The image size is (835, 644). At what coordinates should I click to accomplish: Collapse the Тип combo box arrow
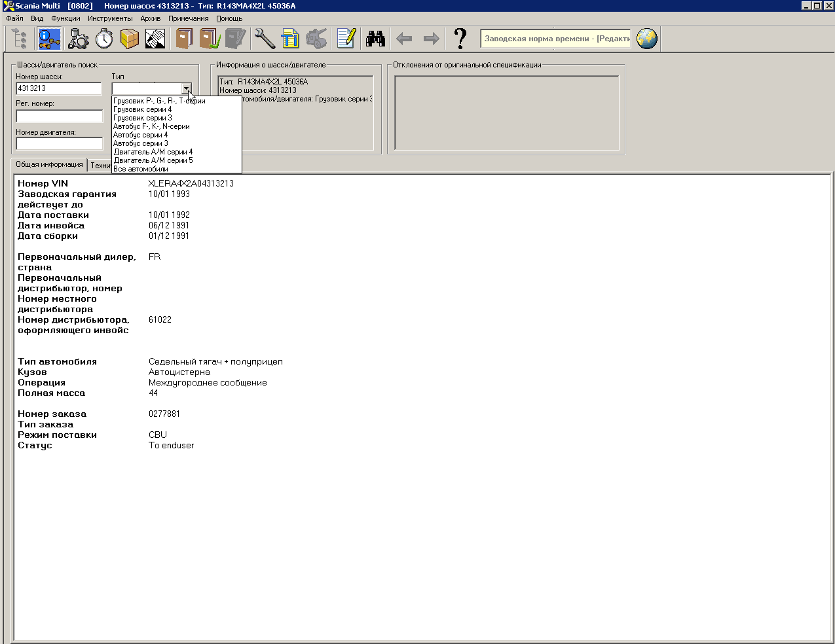pyautogui.click(x=186, y=88)
